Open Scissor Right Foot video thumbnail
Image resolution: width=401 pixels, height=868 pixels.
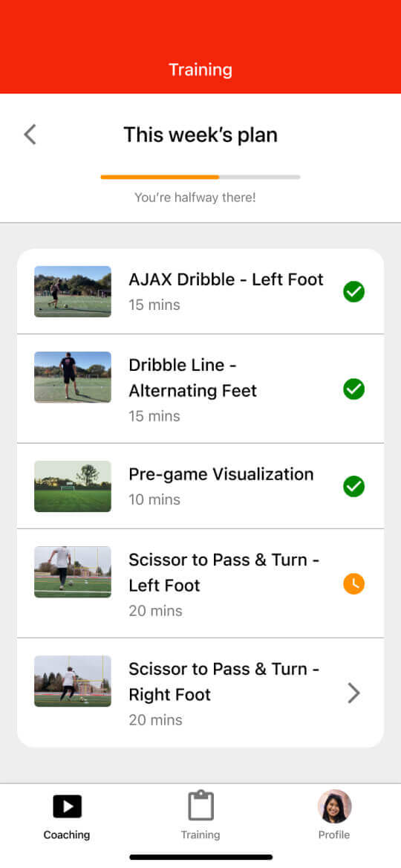point(73,681)
